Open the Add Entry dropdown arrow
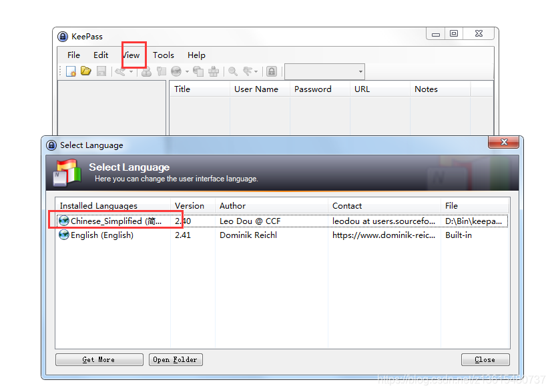The image size is (552, 392). click(131, 72)
